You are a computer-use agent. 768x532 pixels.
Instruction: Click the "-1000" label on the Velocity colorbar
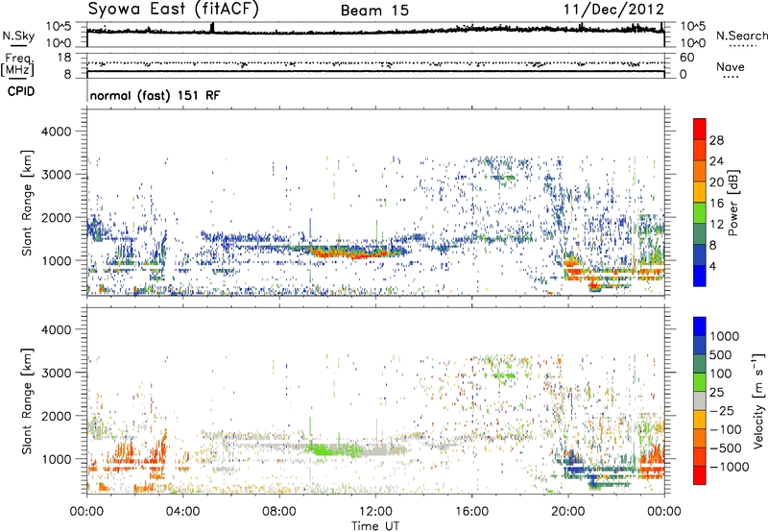(729, 467)
